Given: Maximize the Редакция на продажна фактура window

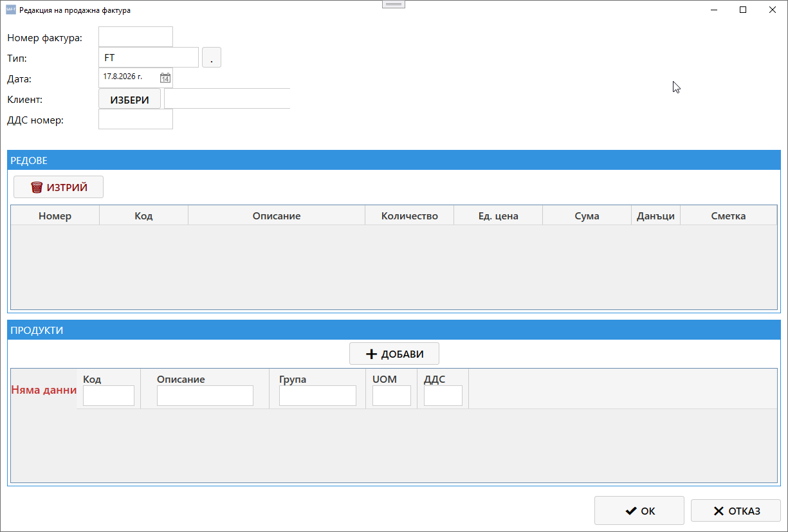Looking at the screenshot, I should pyautogui.click(x=743, y=10).
